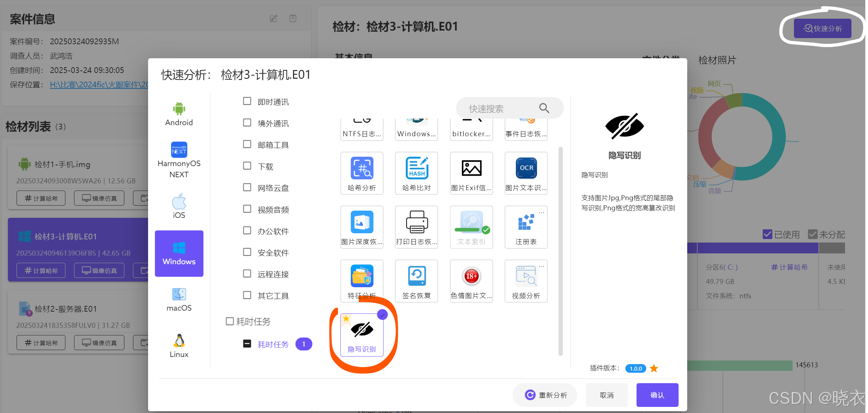Viewport: 868px width, 413px height.
Task: Enable the 网络云盘 checkbox
Action: (x=247, y=187)
